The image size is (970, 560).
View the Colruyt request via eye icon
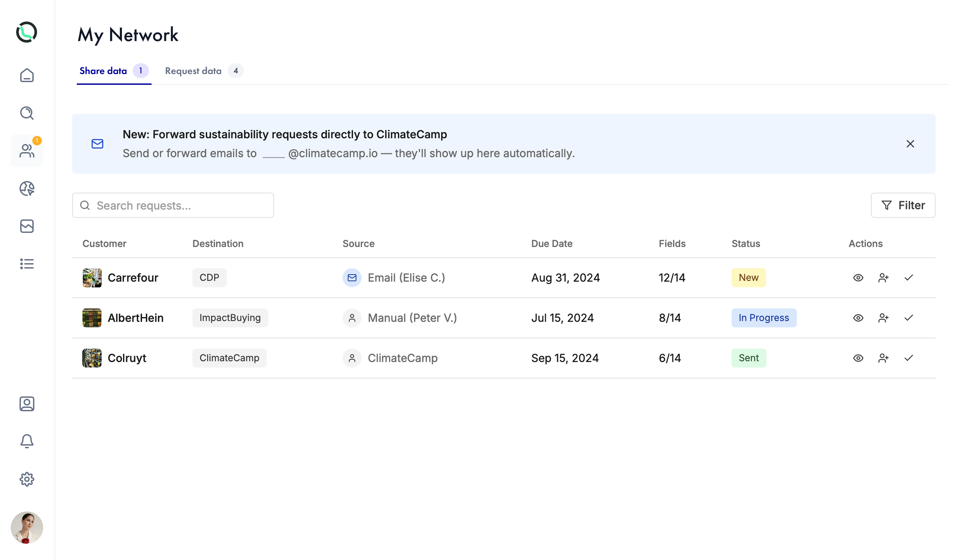point(858,358)
